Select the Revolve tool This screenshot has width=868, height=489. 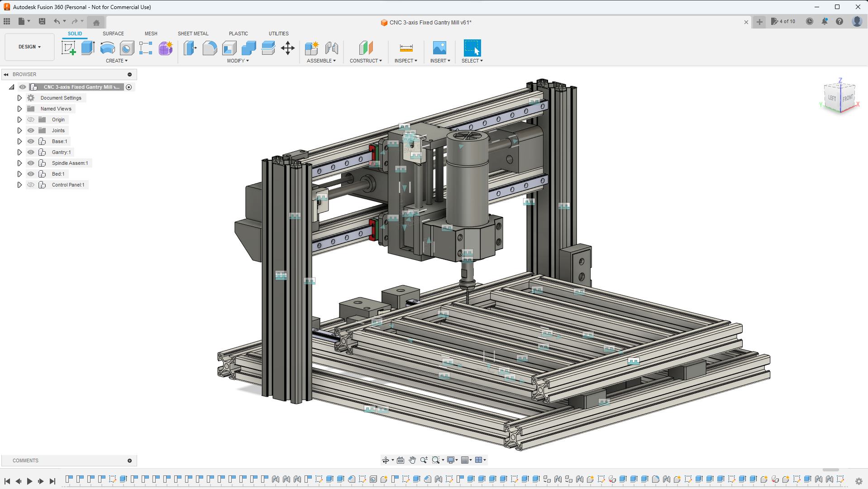pos(107,48)
